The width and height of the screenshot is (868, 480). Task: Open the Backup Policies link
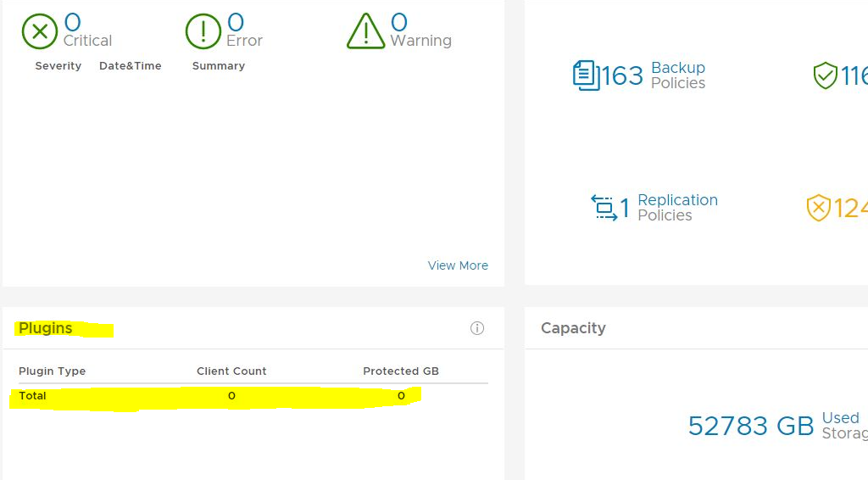(678, 75)
